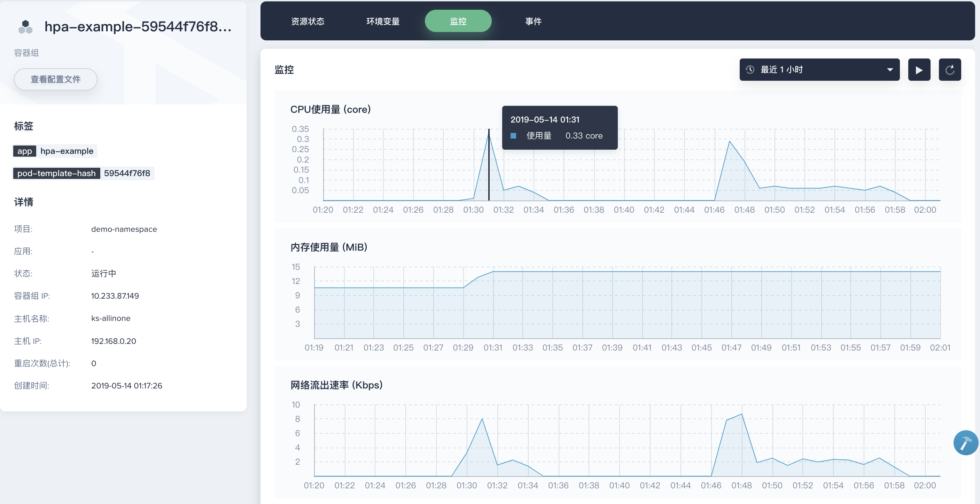Image resolution: width=980 pixels, height=504 pixels.
Task: Open the hammer toolbox floating button
Action: click(965, 442)
